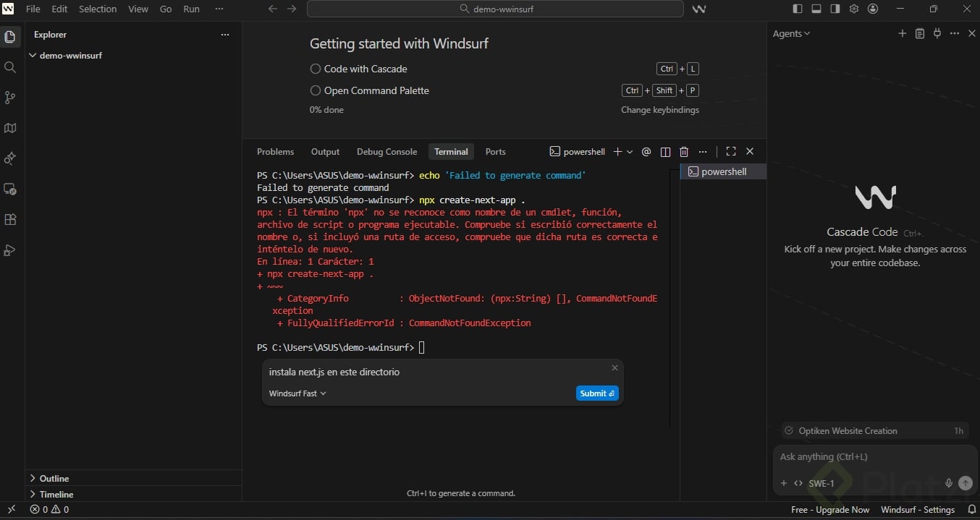
Task: Check the Open Command Palette step
Action: coord(316,90)
